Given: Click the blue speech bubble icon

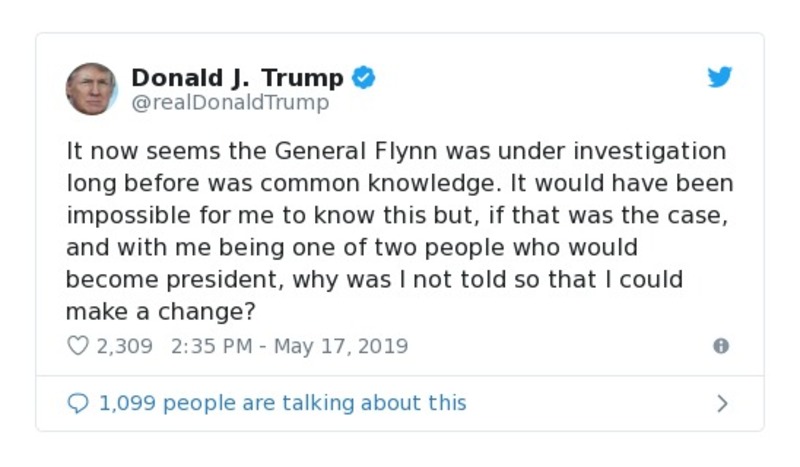Looking at the screenshot, I should [77, 403].
